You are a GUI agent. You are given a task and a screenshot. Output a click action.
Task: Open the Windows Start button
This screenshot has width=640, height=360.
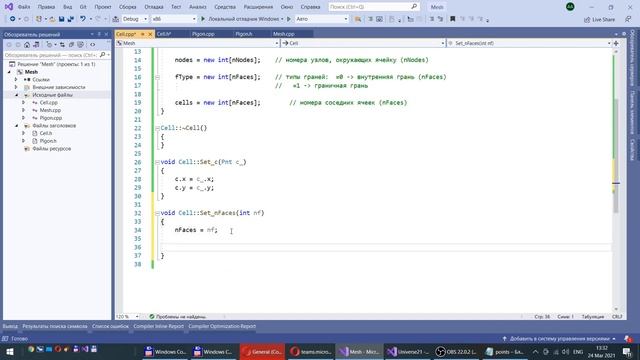tap(9, 351)
